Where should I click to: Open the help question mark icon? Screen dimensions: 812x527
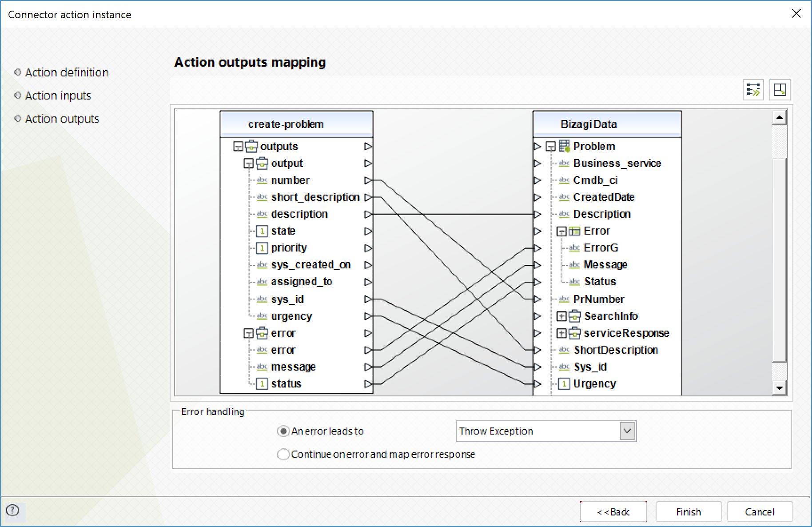click(x=13, y=510)
